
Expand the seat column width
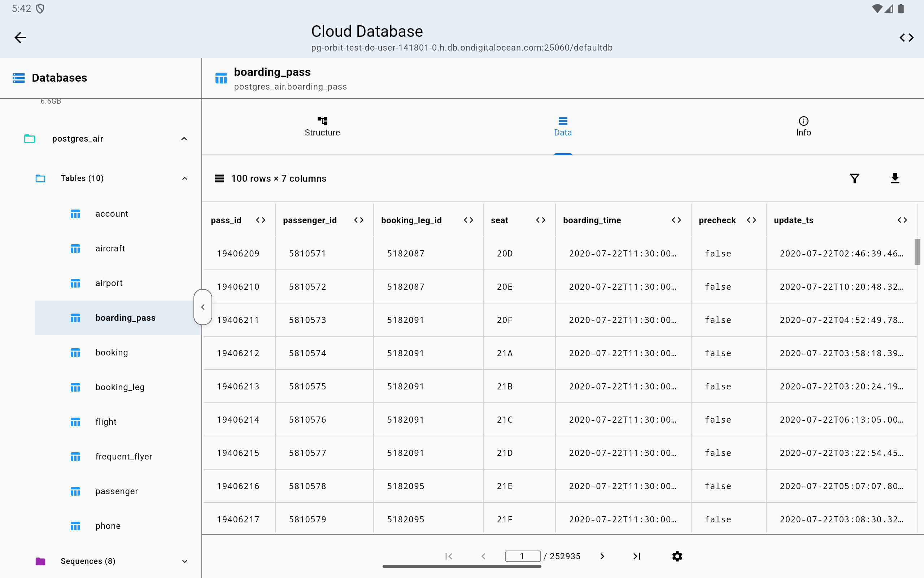(x=541, y=220)
